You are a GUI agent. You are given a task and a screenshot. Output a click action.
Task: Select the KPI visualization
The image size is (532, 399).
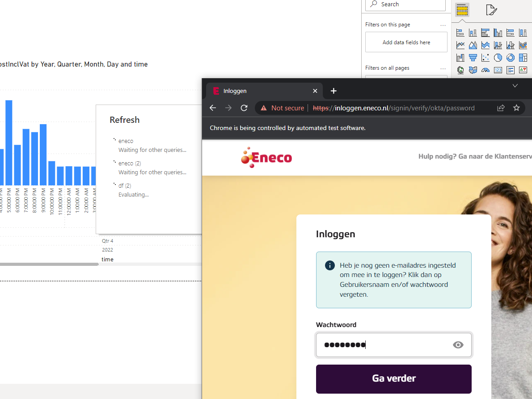(523, 70)
